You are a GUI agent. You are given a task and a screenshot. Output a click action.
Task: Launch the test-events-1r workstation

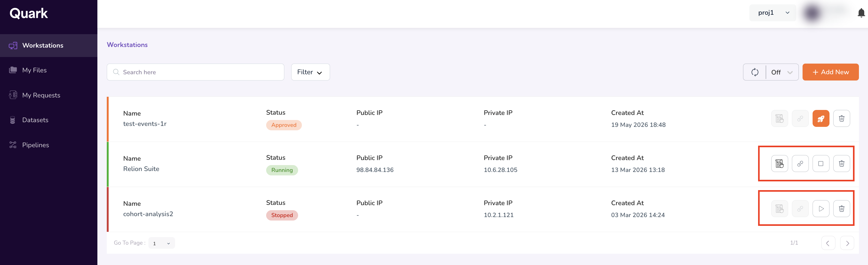pyautogui.click(x=821, y=118)
